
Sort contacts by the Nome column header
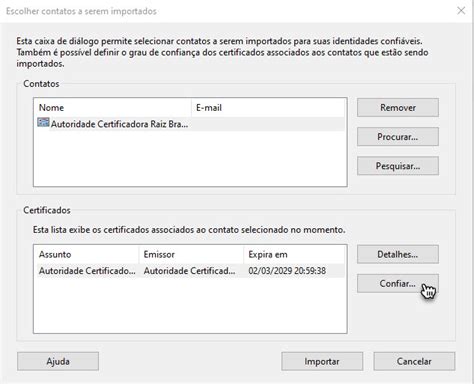pyautogui.click(x=113, y=108)
